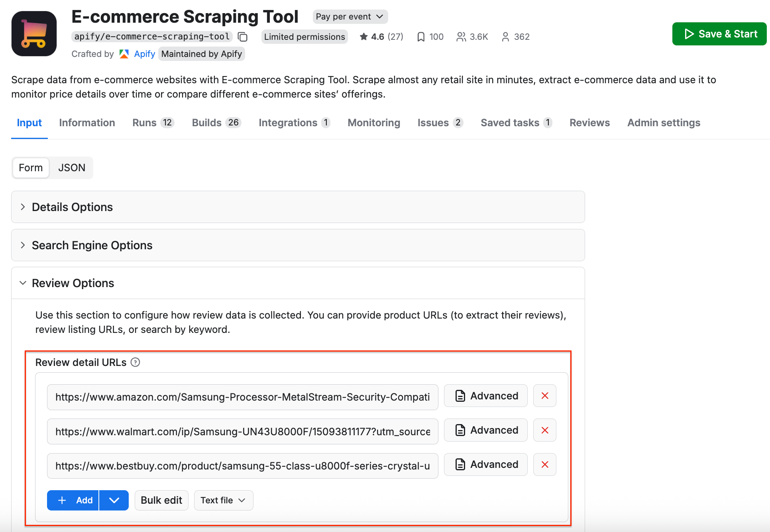Switch input editor to JSON view

coord(72,168)
